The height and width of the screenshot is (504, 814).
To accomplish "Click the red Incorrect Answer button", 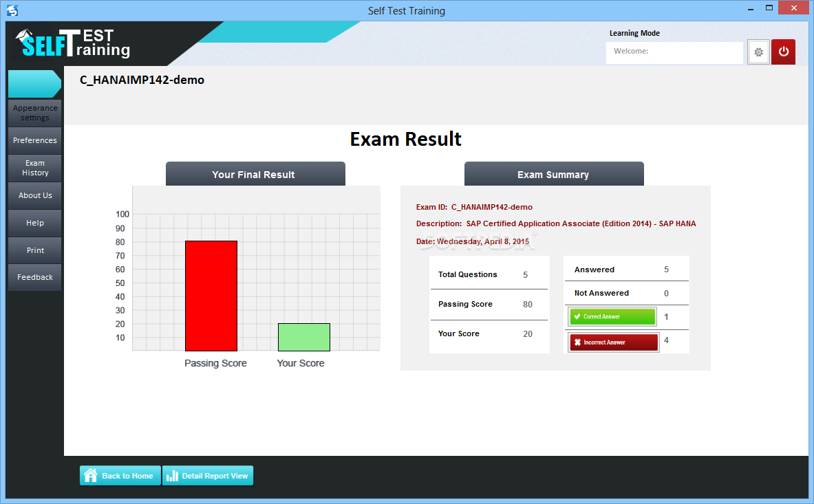I will click(614, 342).
